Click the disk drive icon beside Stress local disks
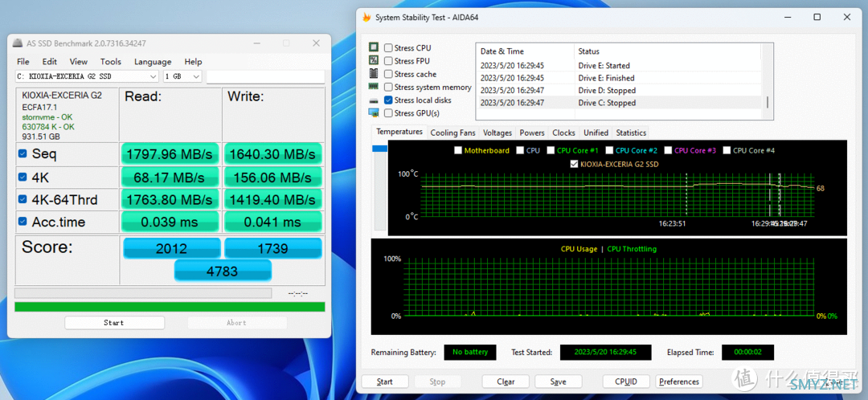This screenshot has width=868, height=400. (x=374, y=100)
